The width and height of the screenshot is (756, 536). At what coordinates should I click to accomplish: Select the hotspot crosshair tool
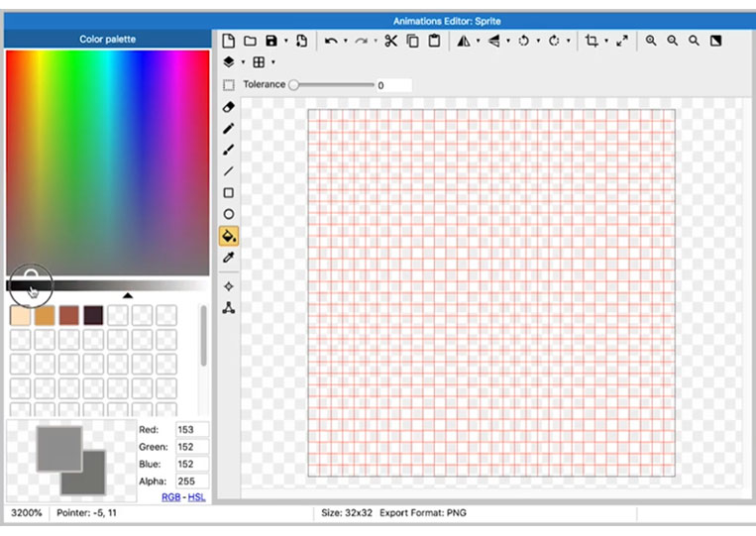point(229,286)
